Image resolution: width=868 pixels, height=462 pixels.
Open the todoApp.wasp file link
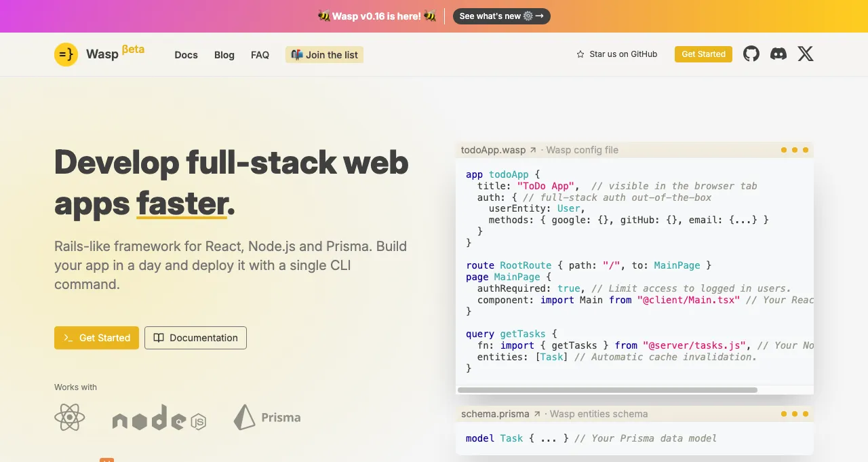pyautogui.click(x=498, y=150)
